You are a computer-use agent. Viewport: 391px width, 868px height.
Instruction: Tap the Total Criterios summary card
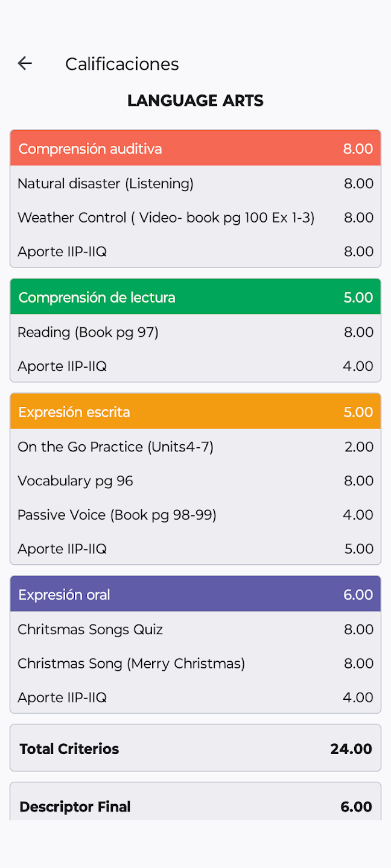(x=195, y=748)
